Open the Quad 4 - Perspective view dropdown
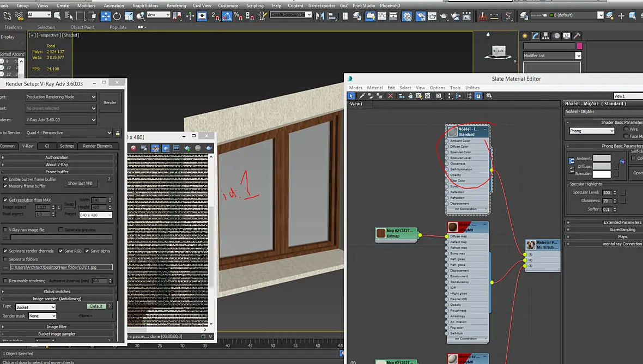643x364 pixels. pos(69,133)
